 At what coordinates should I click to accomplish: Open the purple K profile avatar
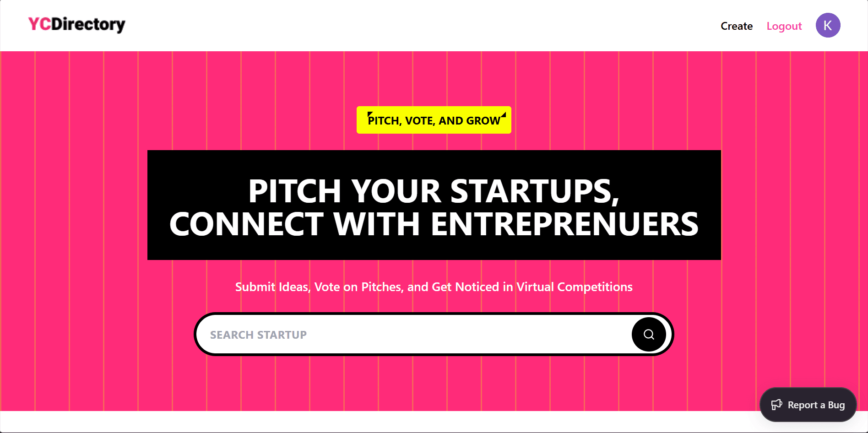pyautogui.click(x=828, y=25)
